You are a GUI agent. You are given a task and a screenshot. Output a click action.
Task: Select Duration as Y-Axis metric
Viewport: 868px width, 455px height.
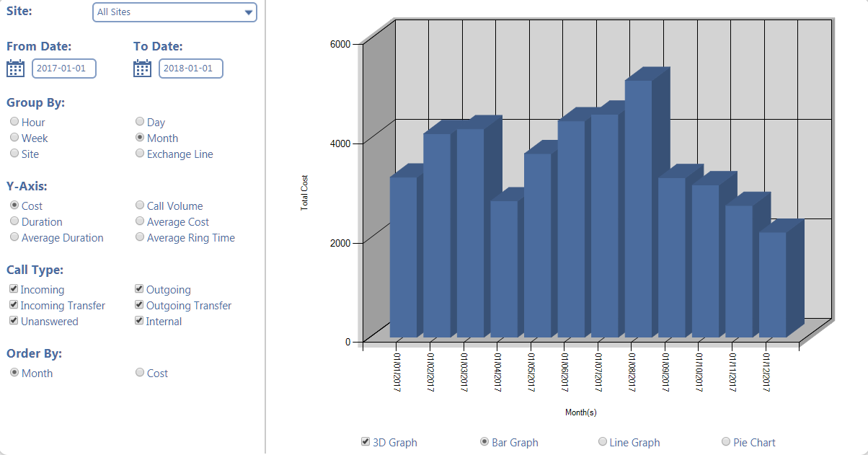[x=14, y=221]
